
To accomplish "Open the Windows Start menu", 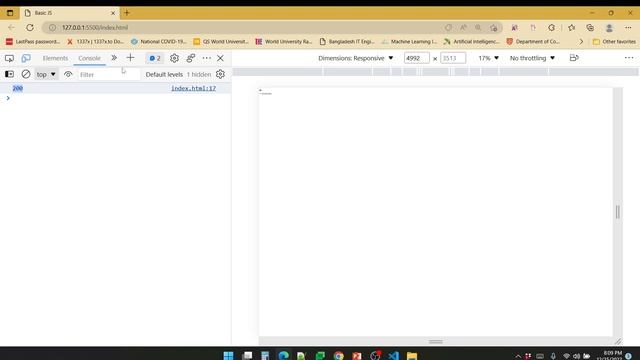I will point(229,356).
